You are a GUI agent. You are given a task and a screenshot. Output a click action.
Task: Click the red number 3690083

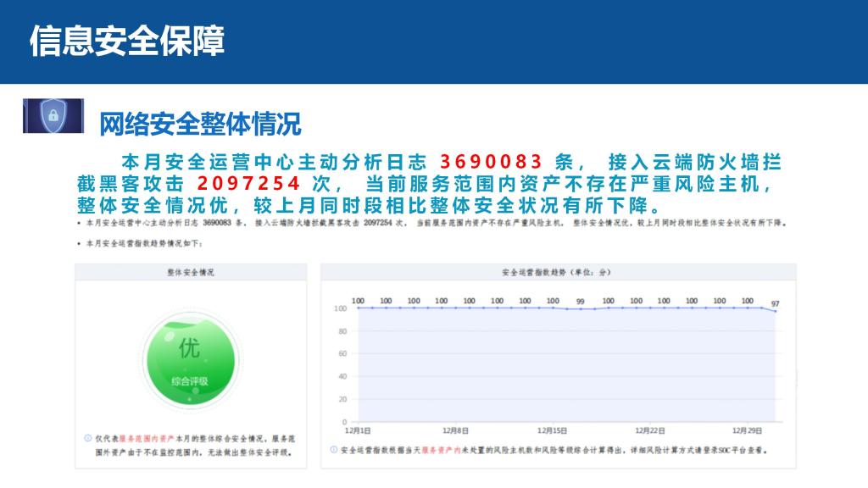pyautogui.click(x=491, y=162)
